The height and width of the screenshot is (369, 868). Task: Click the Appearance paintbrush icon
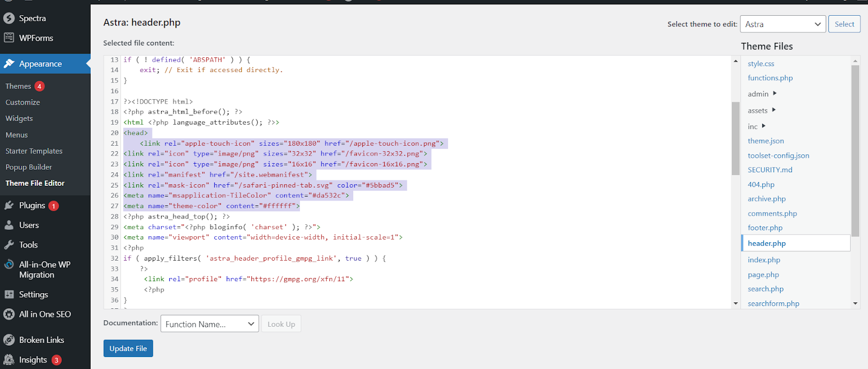(9, 64)
